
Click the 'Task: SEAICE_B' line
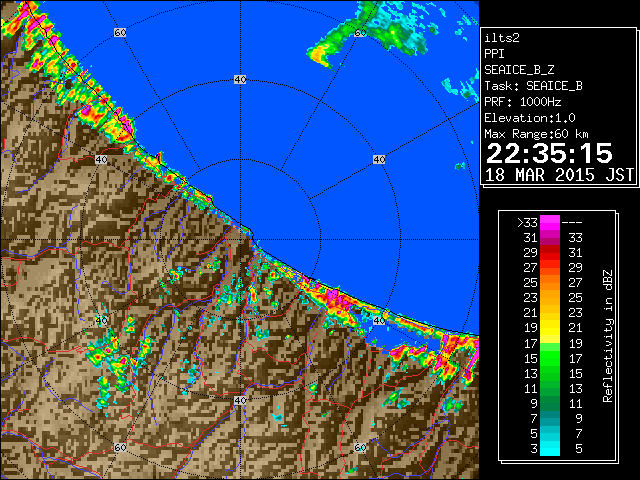point(533,86)
